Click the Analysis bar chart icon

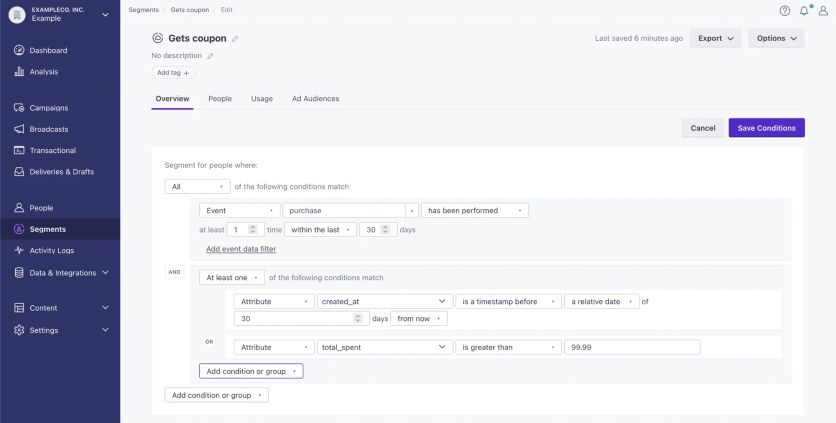click(x=19, y=71)
